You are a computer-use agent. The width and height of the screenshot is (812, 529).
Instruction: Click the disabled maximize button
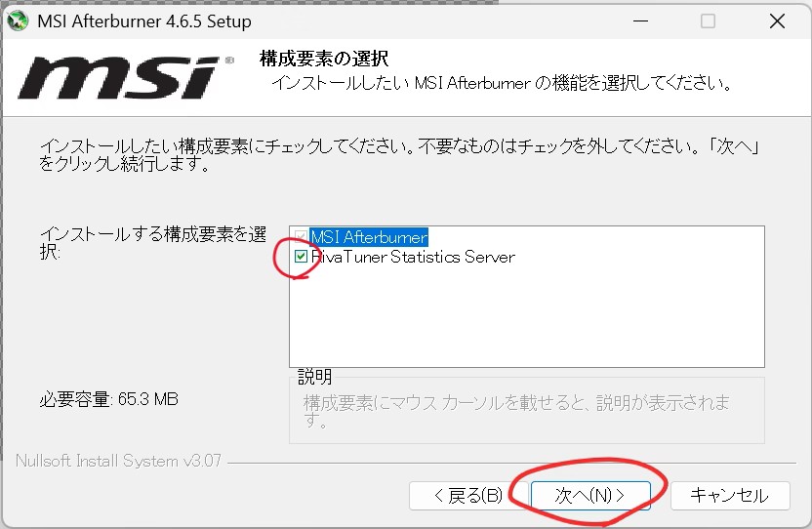pos(708,20)
